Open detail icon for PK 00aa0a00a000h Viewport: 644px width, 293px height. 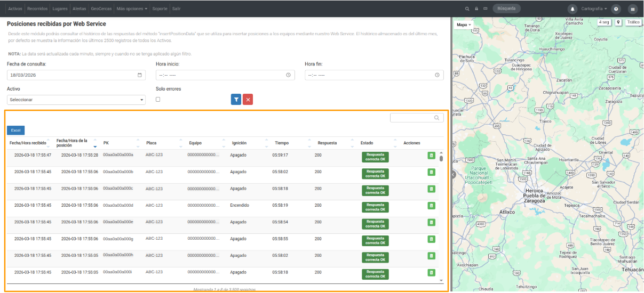pyautogui.click(x=431, y=256)
